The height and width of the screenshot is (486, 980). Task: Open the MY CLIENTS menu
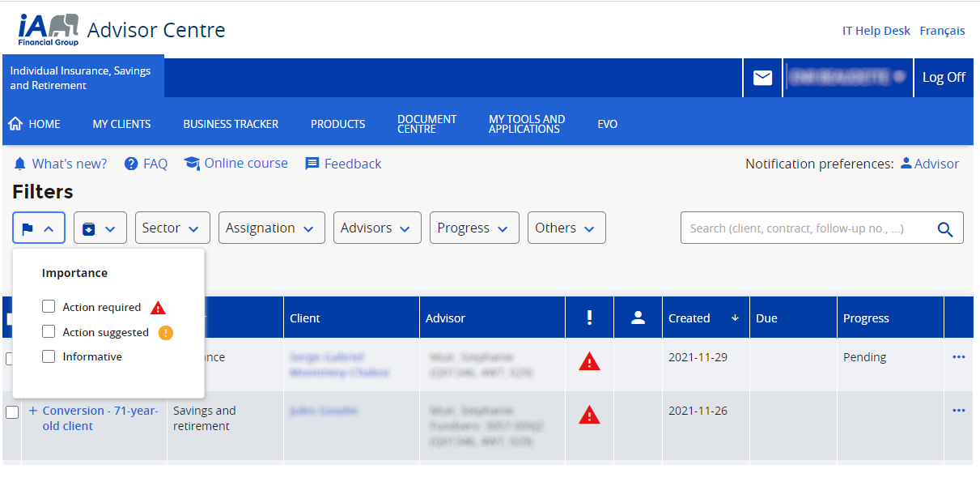pyautogui.click(x=121, y=124)
